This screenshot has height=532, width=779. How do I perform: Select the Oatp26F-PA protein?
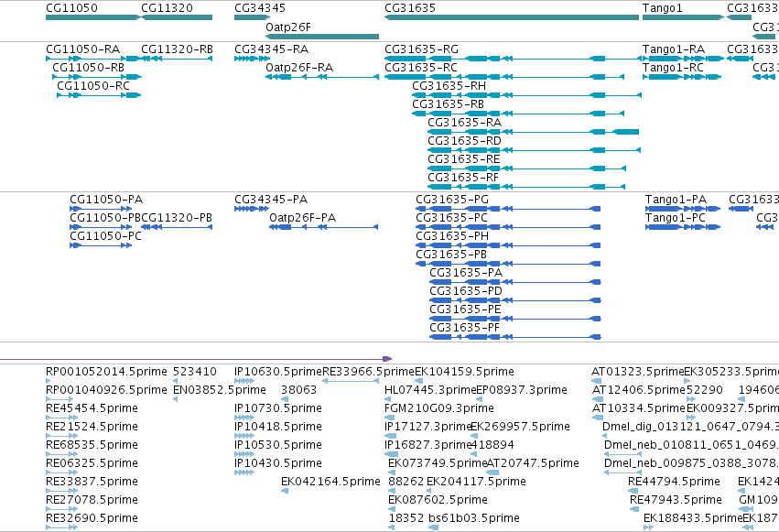point(323,227)
